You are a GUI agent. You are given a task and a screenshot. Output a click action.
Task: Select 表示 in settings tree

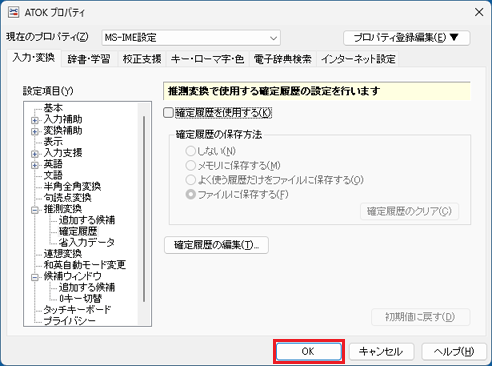(x=53, y=141)
